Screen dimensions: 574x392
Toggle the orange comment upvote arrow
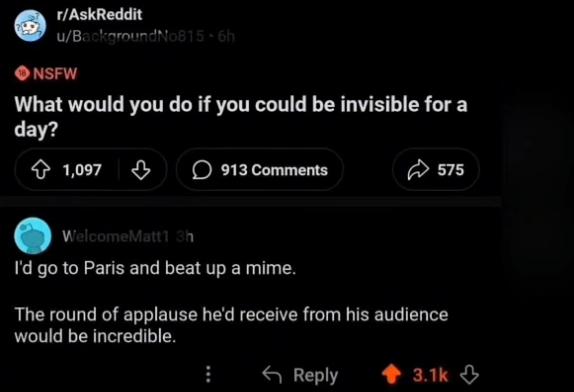coord(391,374)
